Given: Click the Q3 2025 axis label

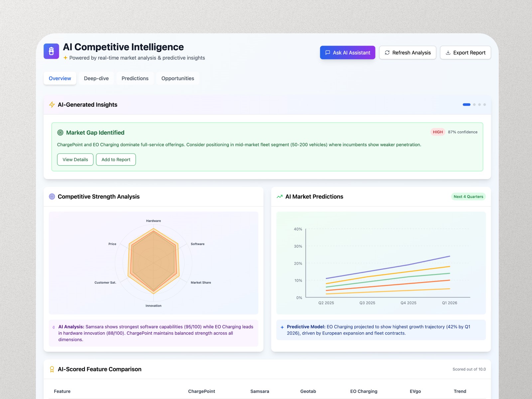Looking at the screenshot, I should [x=367, y=303].
